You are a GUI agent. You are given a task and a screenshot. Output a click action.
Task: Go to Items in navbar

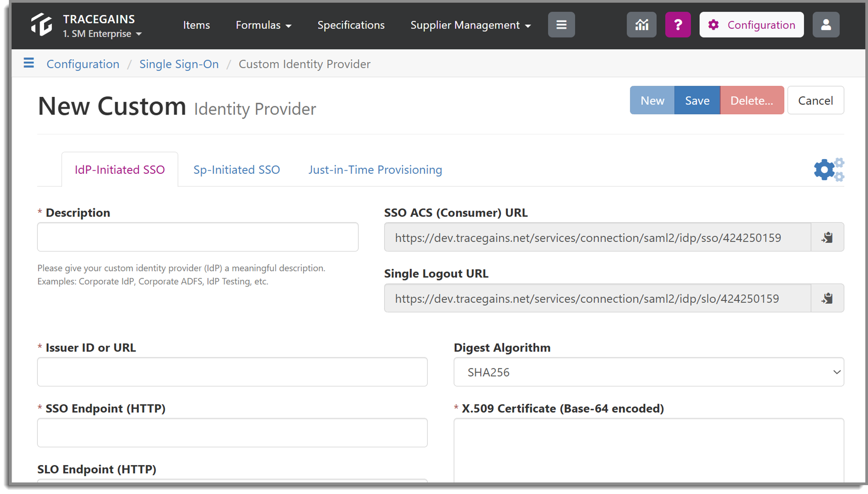click(x=196, y=25)
